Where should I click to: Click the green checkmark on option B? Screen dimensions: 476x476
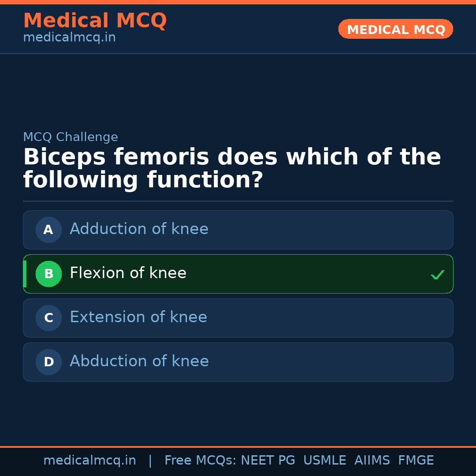click(437, 274)
